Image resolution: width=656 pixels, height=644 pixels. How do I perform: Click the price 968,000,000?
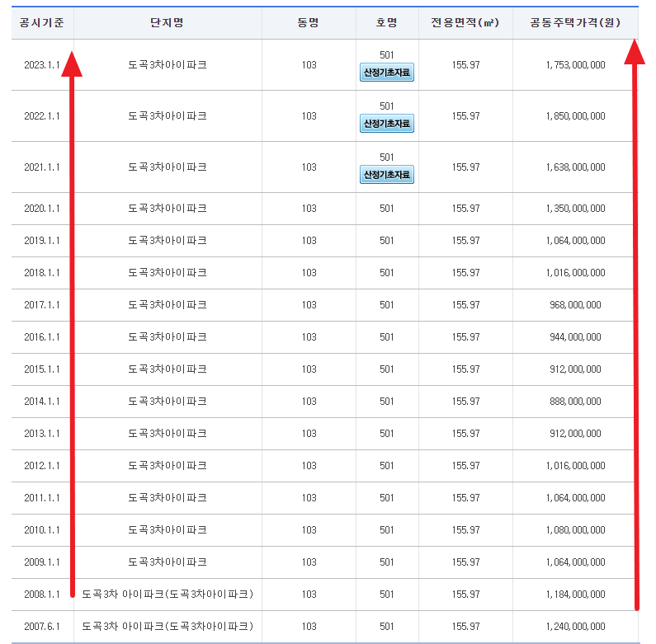[576, 305]
